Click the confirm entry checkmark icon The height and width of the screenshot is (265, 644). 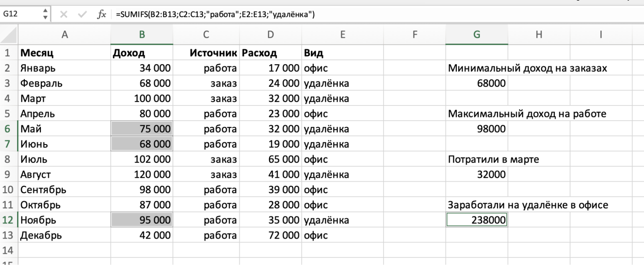[x=82, y=14]
